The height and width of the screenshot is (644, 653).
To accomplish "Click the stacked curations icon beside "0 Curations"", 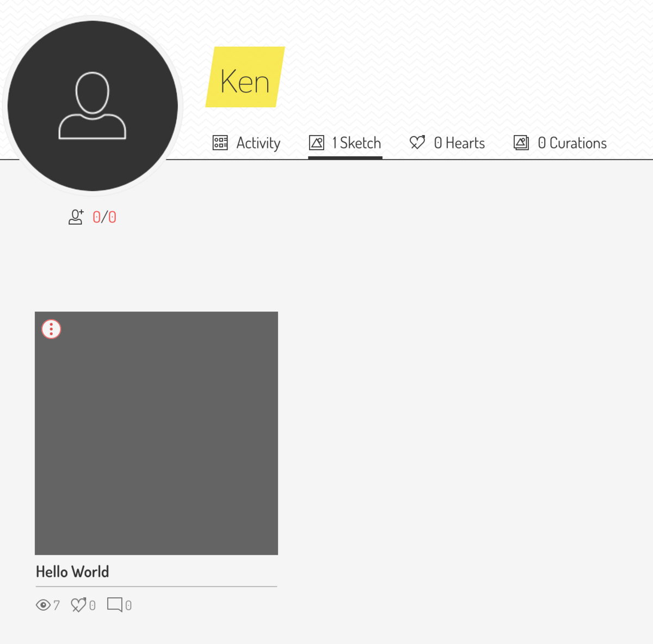I will tap(521, 143).
